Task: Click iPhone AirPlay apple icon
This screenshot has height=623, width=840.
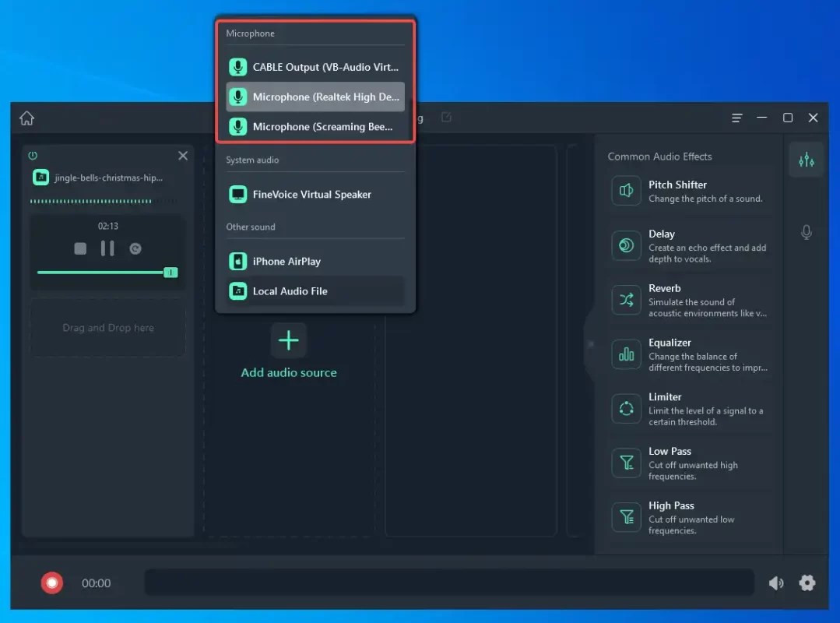Action: click(238, 262)
